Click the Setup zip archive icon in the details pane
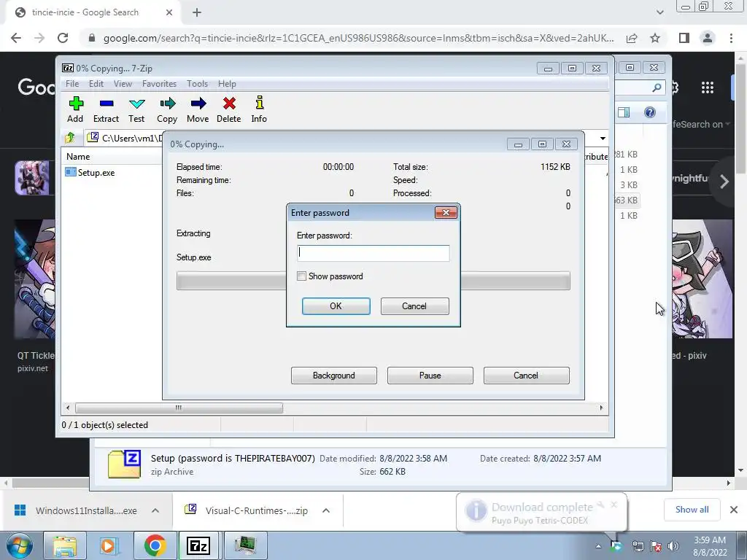The height and width of the screenshot is (560, 747). click(x=124, y=464)
